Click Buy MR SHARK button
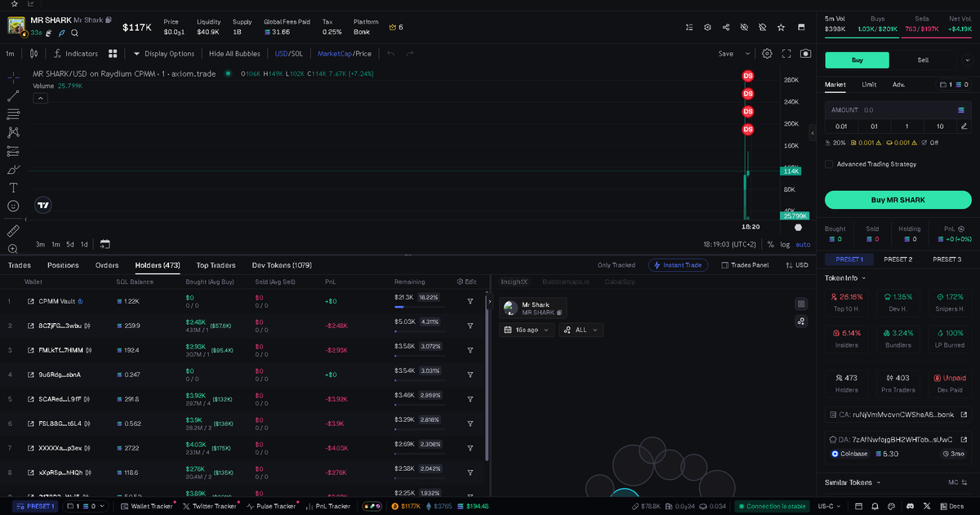The width and height of the screenshot is (980, 515). (898, 200)
